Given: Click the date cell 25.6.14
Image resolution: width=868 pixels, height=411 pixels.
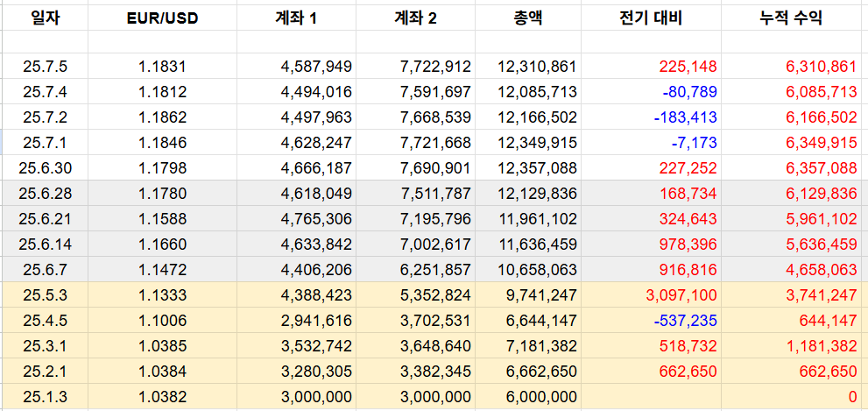Looking at the screenshot, I should tap(45, 244).
